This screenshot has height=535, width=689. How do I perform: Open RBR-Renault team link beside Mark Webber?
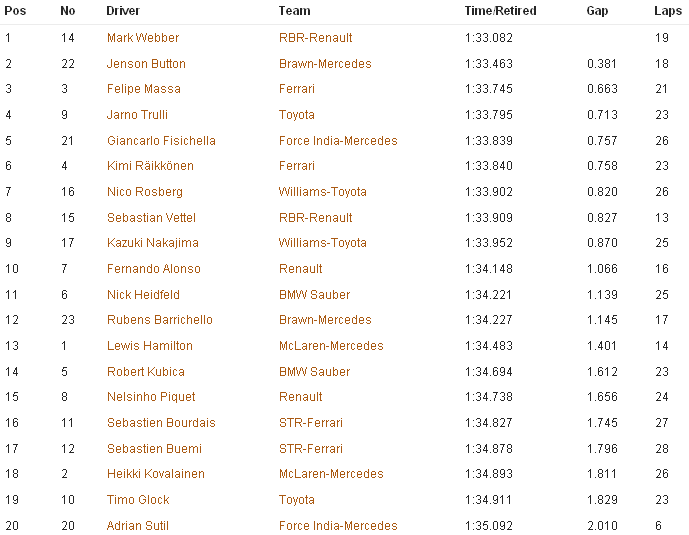point(315,38)
